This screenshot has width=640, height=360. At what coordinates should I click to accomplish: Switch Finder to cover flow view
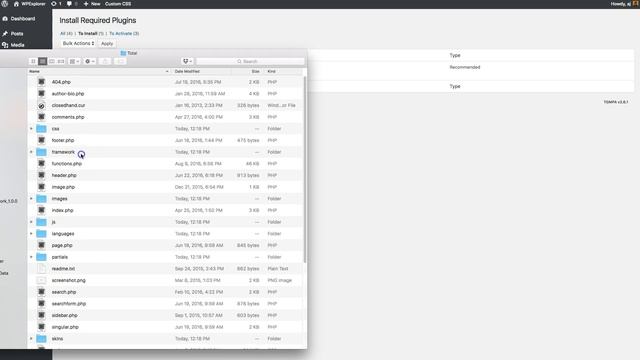(61, 61)
